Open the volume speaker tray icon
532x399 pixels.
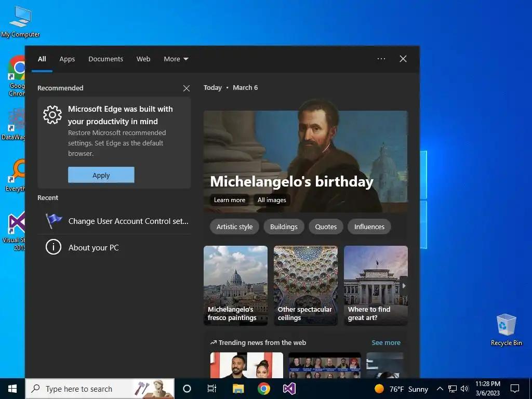click(x=464, y=389)
